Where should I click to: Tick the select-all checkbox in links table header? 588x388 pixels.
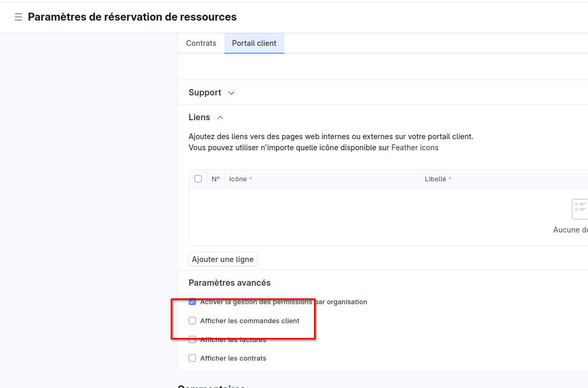pyautogui.click(x=198, y=179)
